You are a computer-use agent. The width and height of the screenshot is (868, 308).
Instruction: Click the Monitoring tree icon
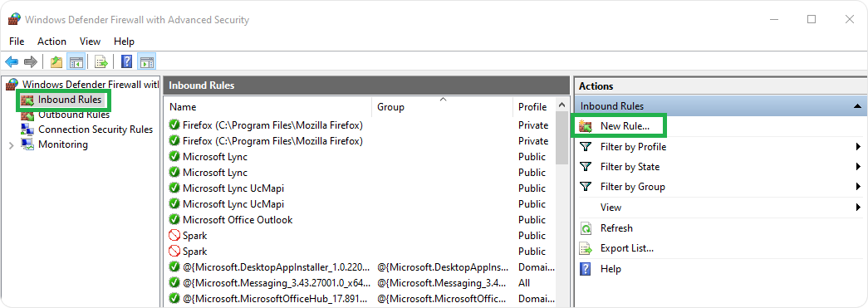(x=27, y=144)
